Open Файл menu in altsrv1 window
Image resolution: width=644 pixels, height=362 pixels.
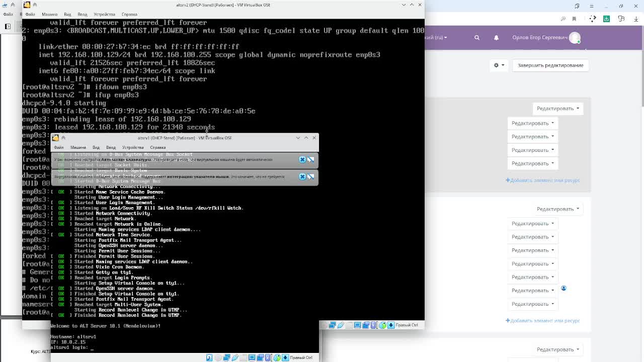click(x=59, y=147)
